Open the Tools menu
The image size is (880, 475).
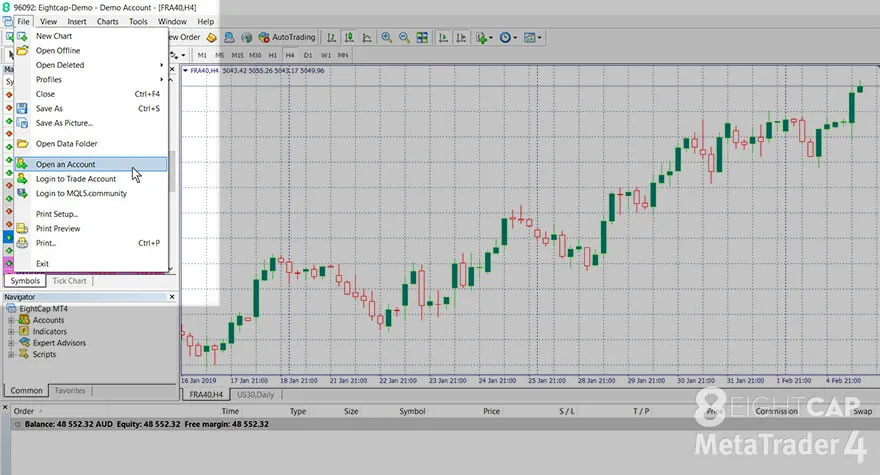138,21
